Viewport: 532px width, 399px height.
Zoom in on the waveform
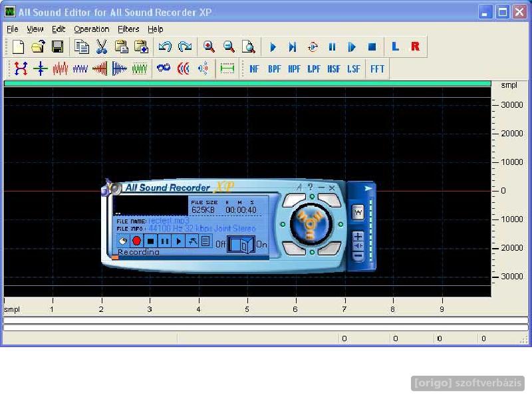click(x=209, y=47)
